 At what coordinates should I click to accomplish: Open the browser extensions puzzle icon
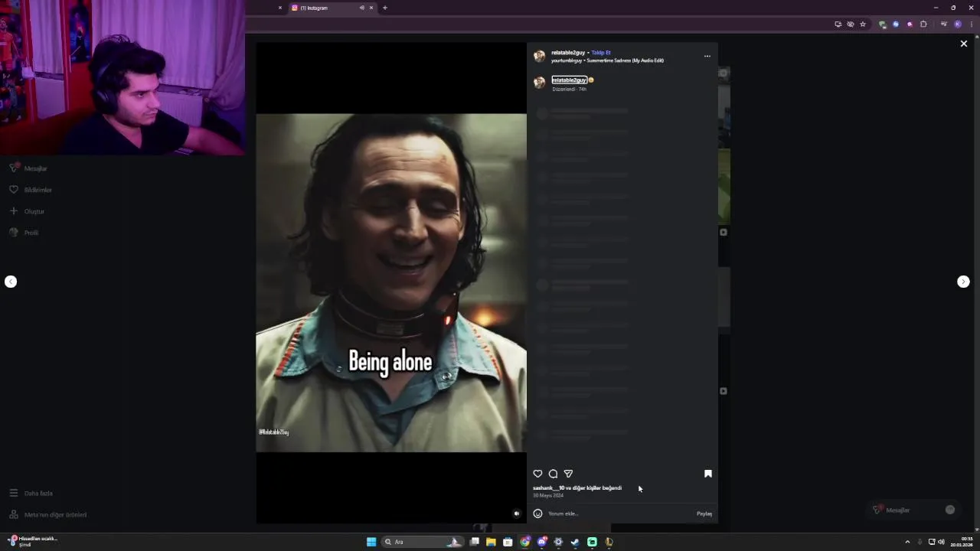pos(923,24)
